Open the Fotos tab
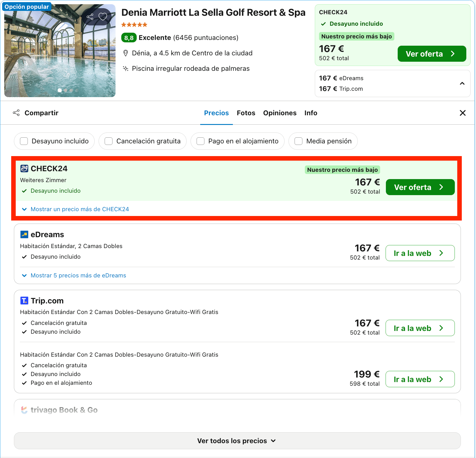 (x=246, y=113)
